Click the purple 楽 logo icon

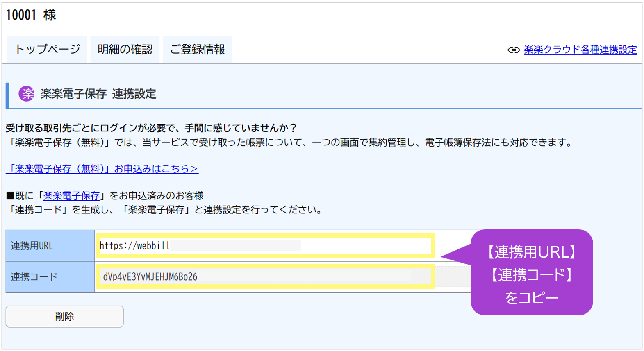tap(27, 94)
